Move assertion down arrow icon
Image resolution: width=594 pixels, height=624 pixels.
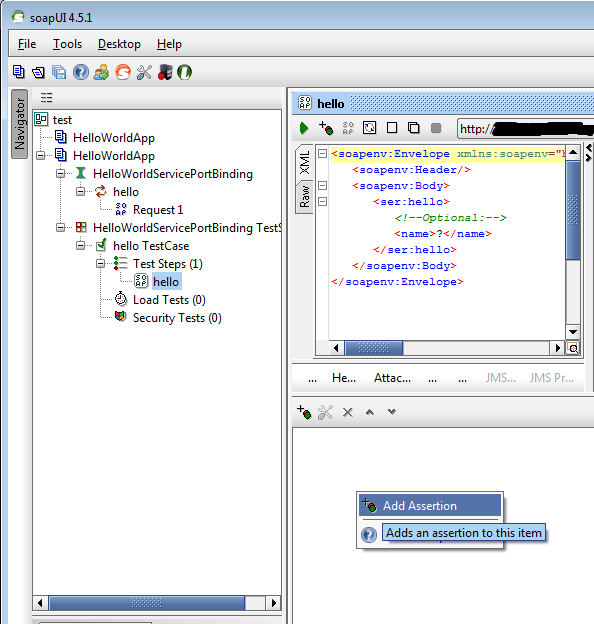392,412
